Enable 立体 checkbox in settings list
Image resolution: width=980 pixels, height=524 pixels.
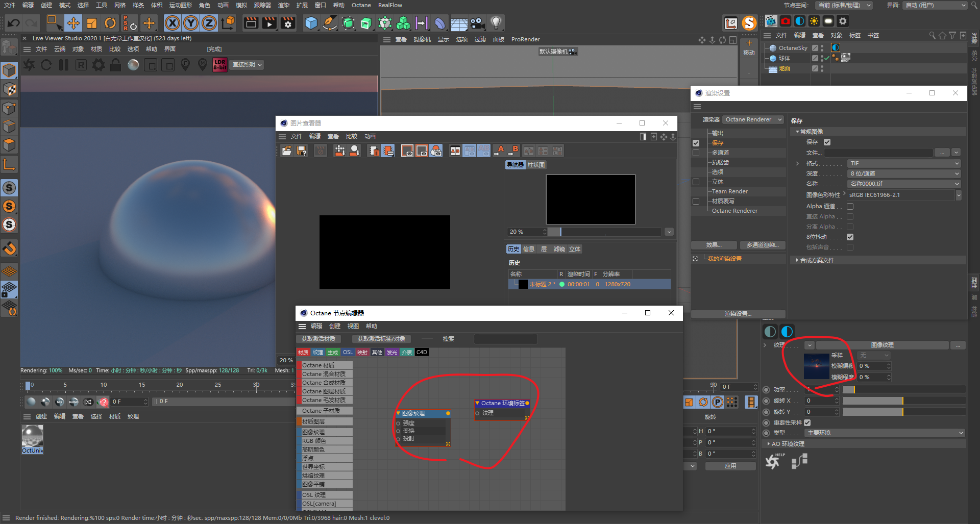(x=696, y=182)
